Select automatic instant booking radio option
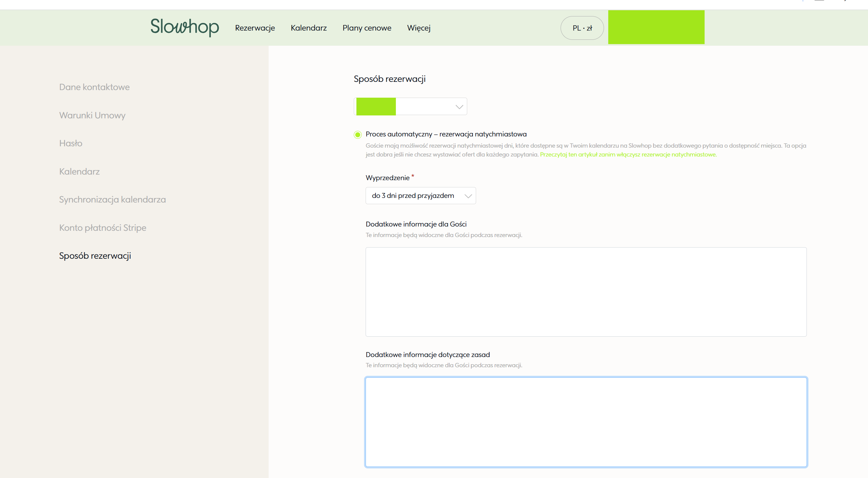This screenshot has width=868, height=478. [x=357, y=135]
